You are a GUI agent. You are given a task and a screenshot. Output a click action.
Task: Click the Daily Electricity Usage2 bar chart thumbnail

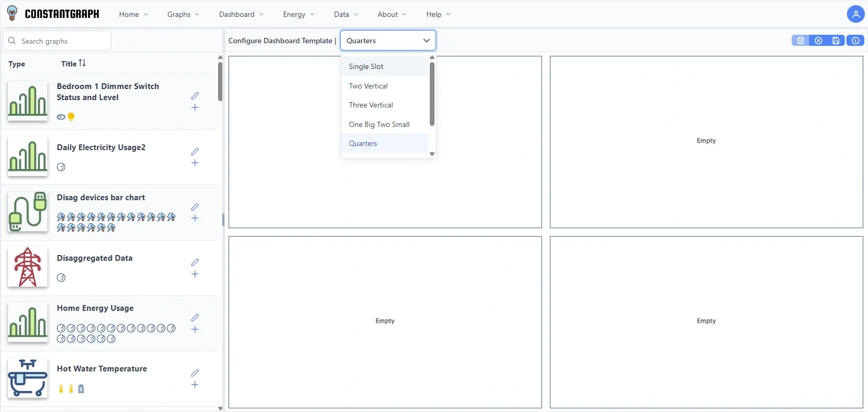click(28, 156)
